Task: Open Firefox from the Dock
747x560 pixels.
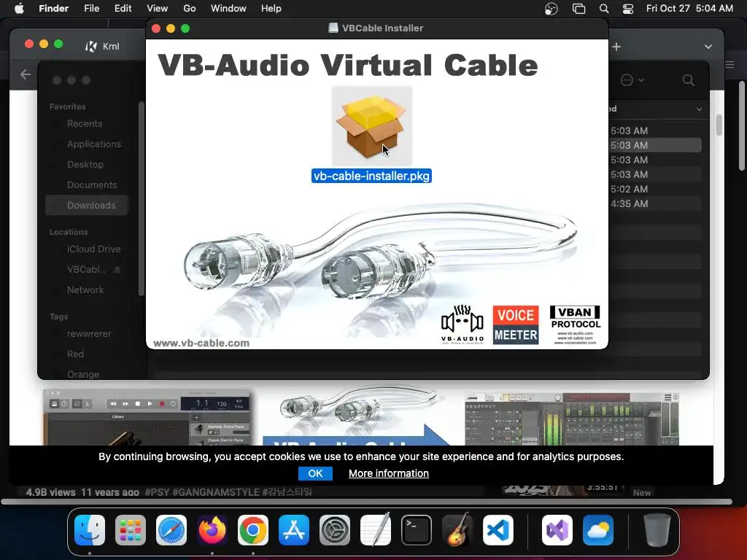Action: pos(212,530)
